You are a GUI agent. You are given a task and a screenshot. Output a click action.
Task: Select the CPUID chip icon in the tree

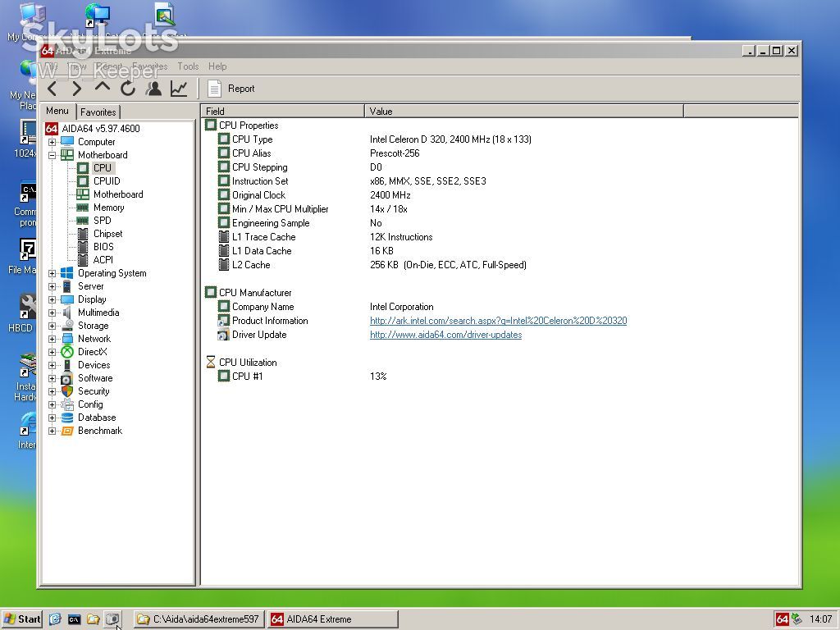pyautogui.click(x=83, y=181)
